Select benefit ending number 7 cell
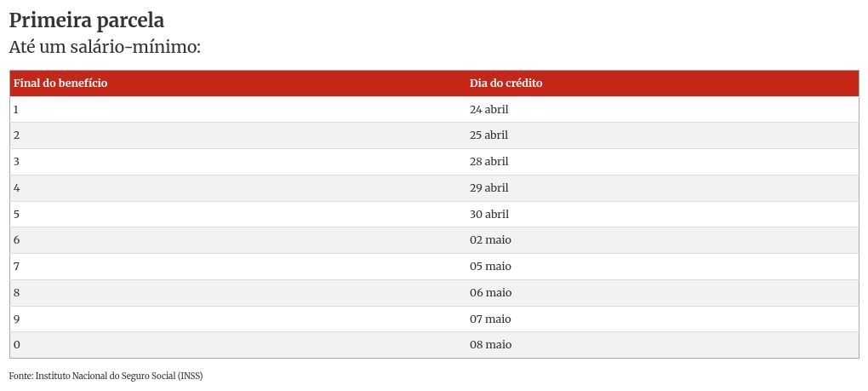Image resolution: width=868 pixels, height=391 pixels. click(238, 267)
